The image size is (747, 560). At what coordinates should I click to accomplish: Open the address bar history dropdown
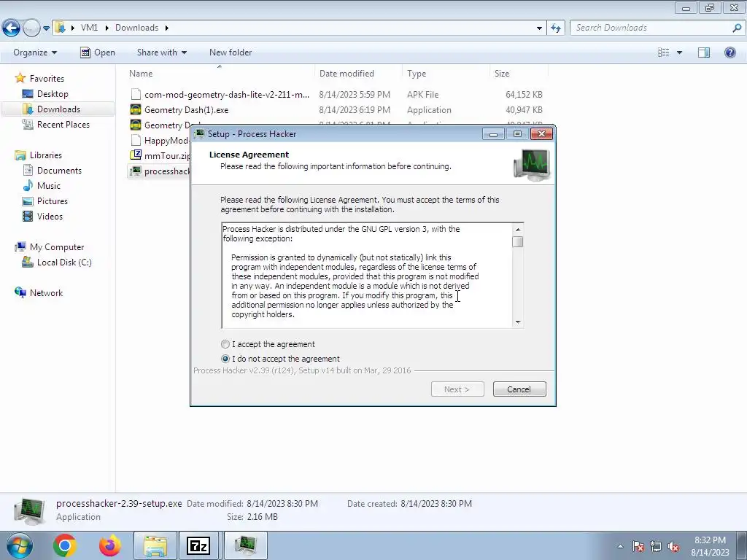(x=539, y=28)
